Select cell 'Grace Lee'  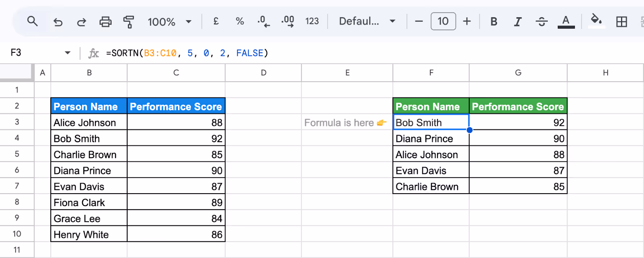89,219
